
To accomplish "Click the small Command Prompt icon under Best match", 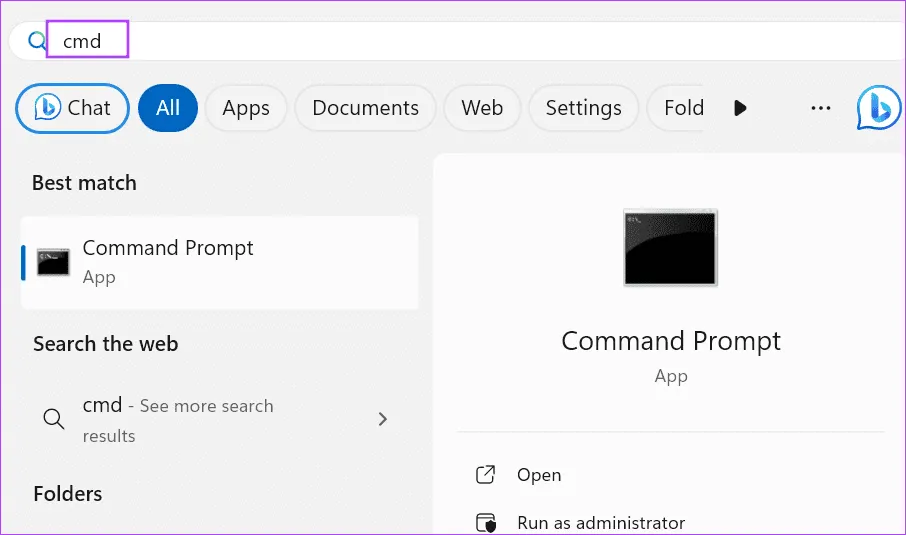I will pyautogui.click(x=53, y=262).
